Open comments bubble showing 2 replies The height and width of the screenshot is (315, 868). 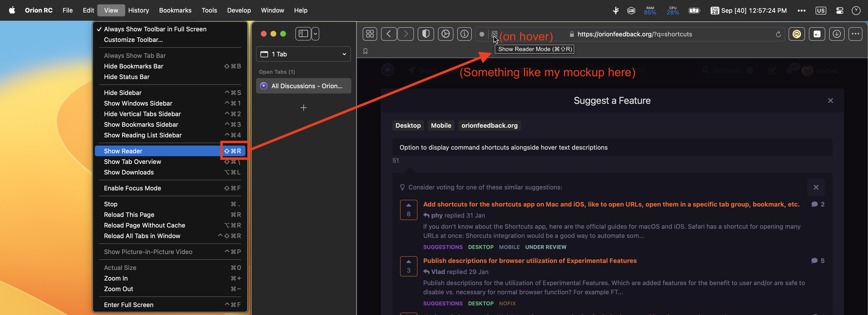pyautogui.click(x=818, y=204)
